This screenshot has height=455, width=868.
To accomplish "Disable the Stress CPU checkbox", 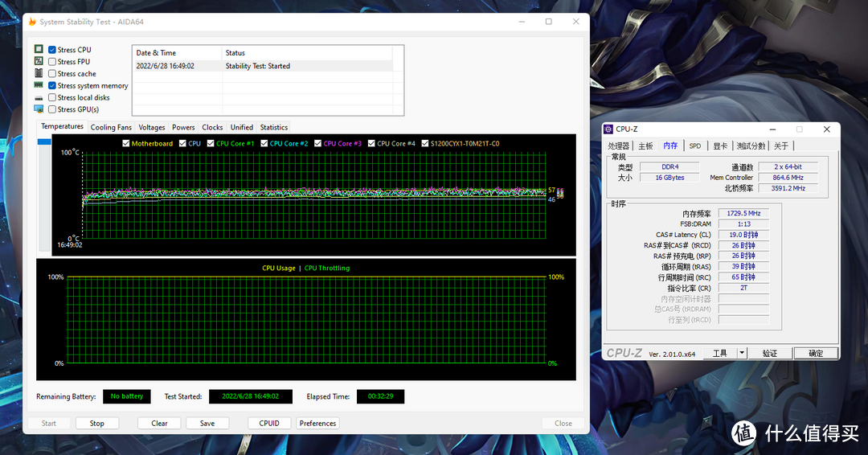I will click(x=52, y=50).
